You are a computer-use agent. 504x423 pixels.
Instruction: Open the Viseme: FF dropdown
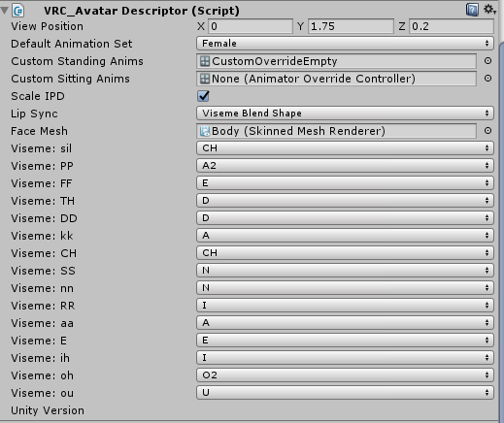click(x=345, y=183)
